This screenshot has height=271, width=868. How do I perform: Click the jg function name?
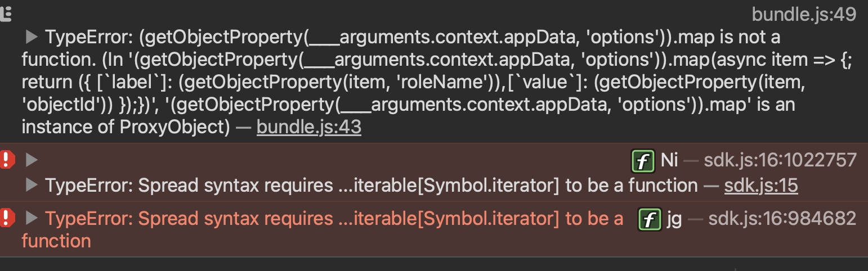coord(674,218)
